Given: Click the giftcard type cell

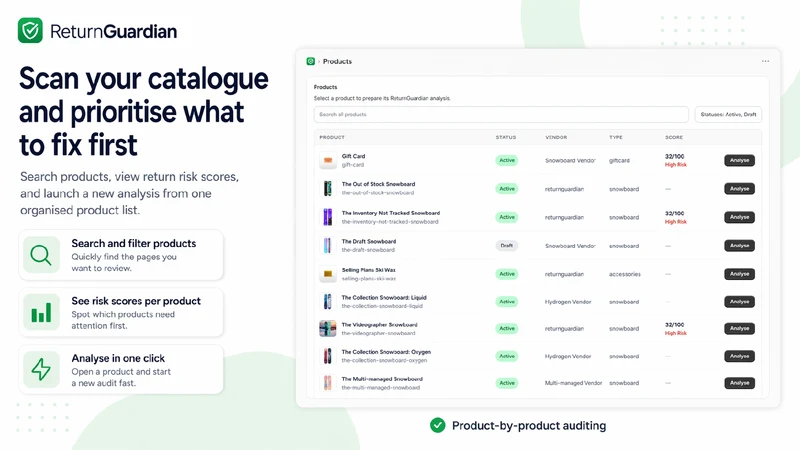Looking at the screenshot, I should [619, 160].
